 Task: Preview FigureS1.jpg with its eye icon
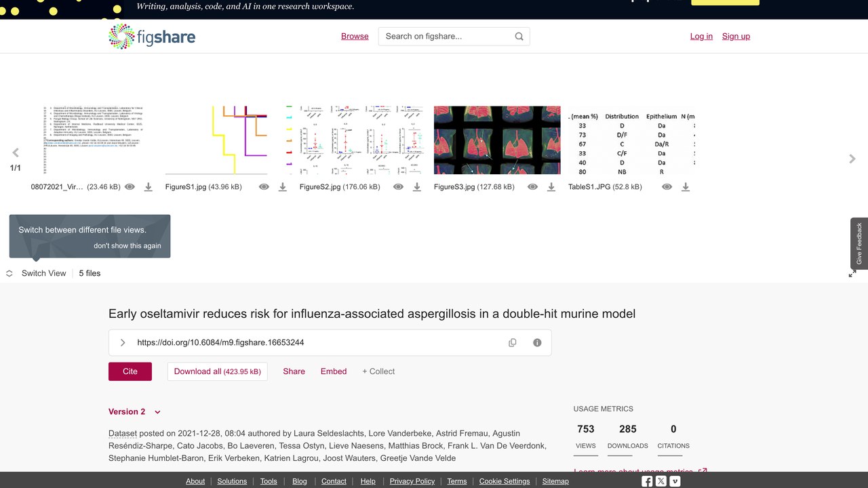tap(264, 187)
